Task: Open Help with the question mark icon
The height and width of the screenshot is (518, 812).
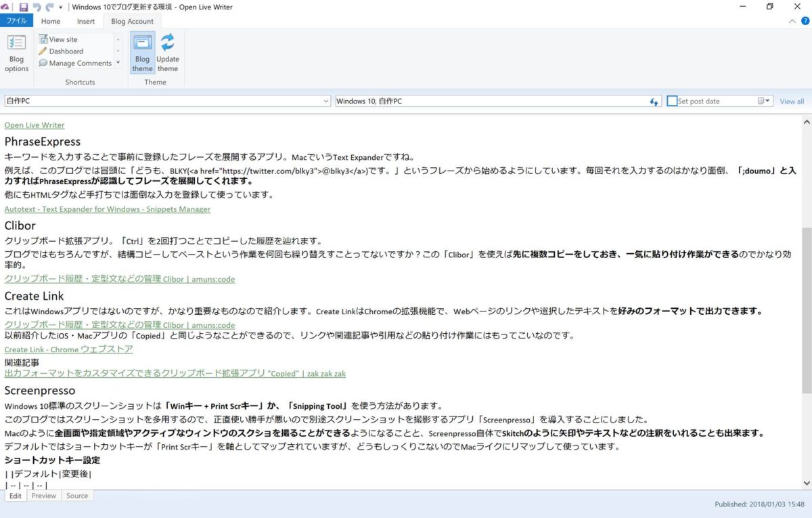Action: 805,21
